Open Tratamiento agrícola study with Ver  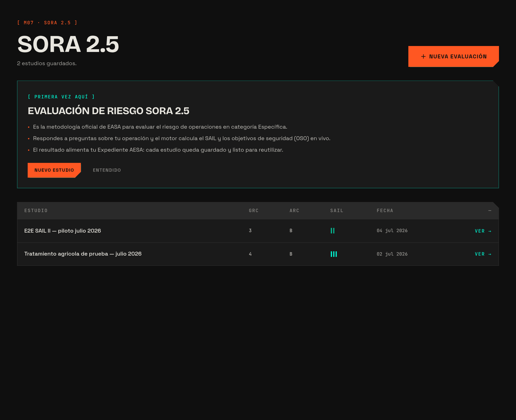[483, 254]
